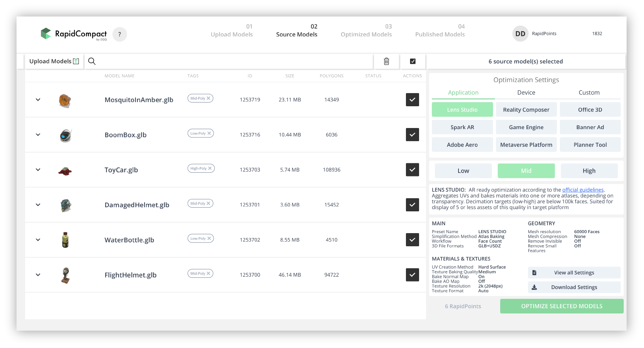Click the search magnifier icon

[x=92, y=61]
